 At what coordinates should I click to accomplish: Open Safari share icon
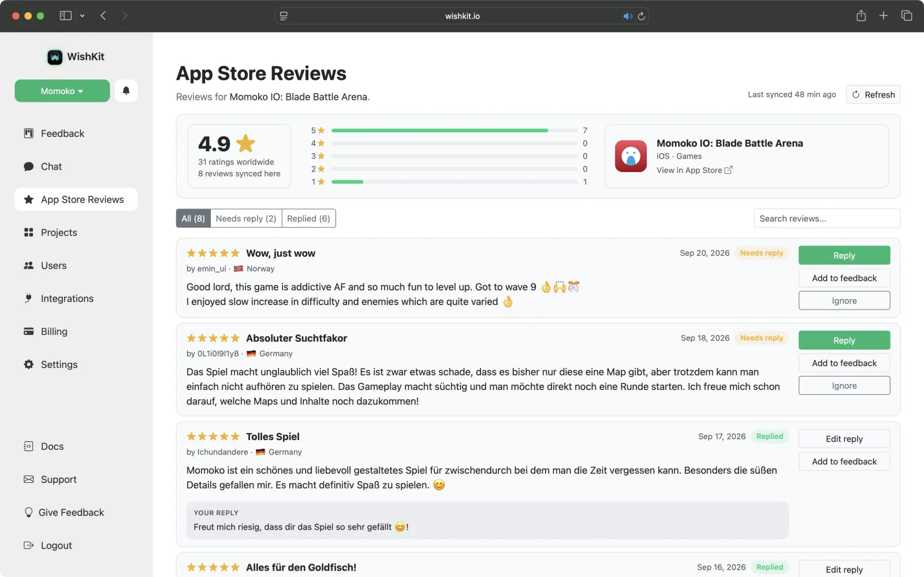click(861, 16)
